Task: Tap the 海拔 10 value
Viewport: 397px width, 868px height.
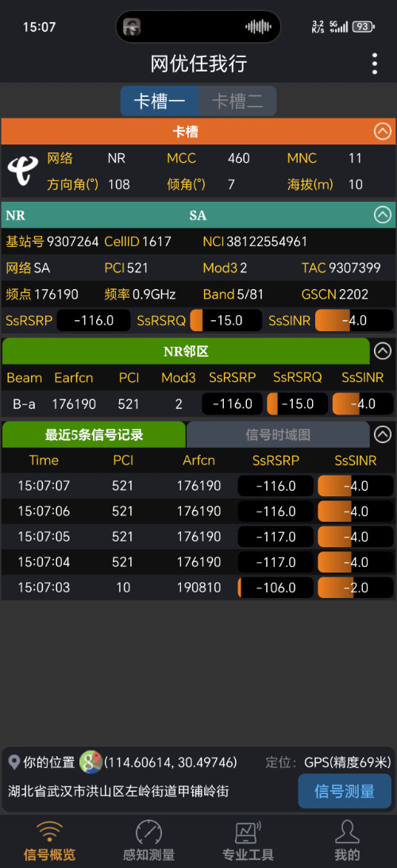Action: coord(356,184)
